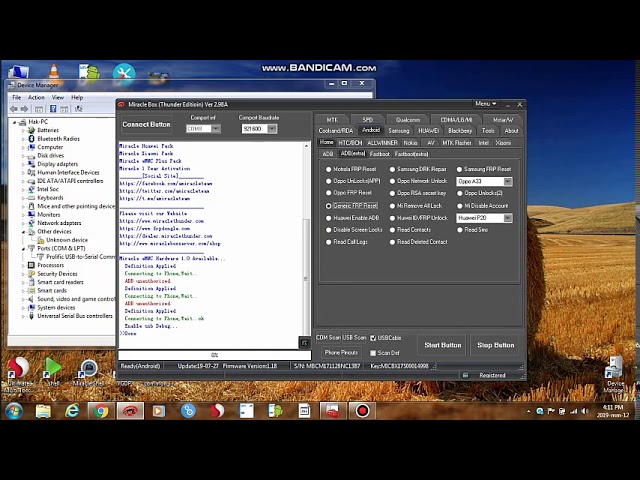Screen dimensions: 640x480
Task: Click the Device Manager help toolbar icon
Action: 53,109
